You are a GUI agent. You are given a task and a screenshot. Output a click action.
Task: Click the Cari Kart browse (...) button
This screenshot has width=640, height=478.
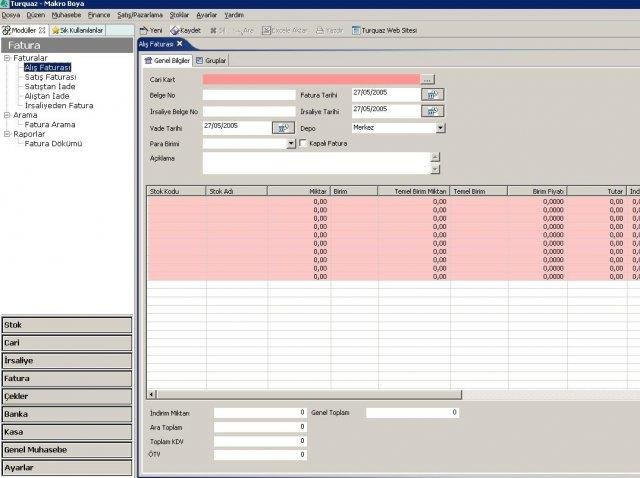click(427, 80)
